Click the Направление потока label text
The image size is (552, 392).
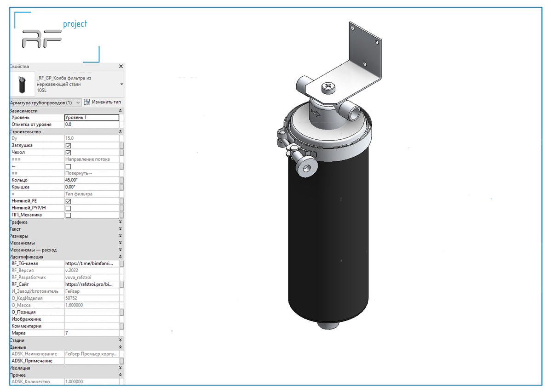[87, 159]
